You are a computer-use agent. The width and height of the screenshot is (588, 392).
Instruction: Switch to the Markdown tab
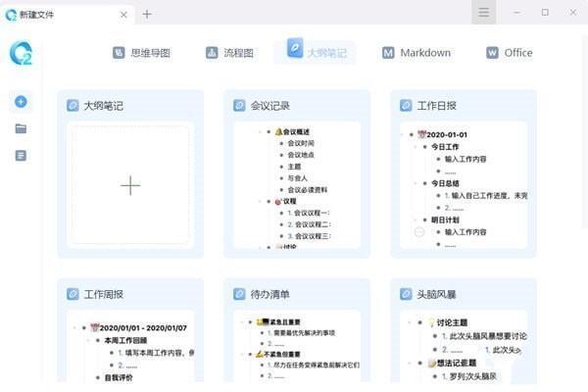point(416,53)
